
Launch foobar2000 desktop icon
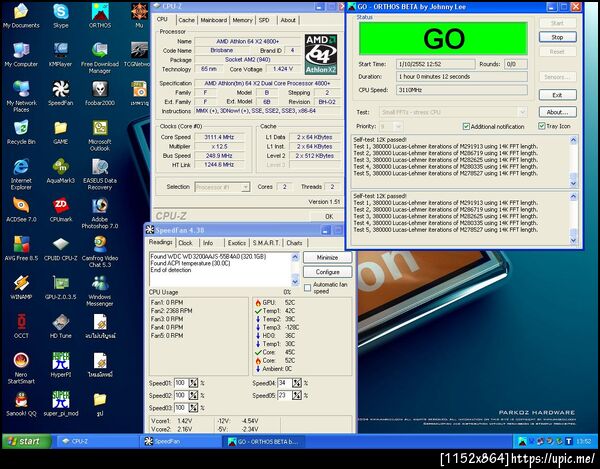point(100,94)
